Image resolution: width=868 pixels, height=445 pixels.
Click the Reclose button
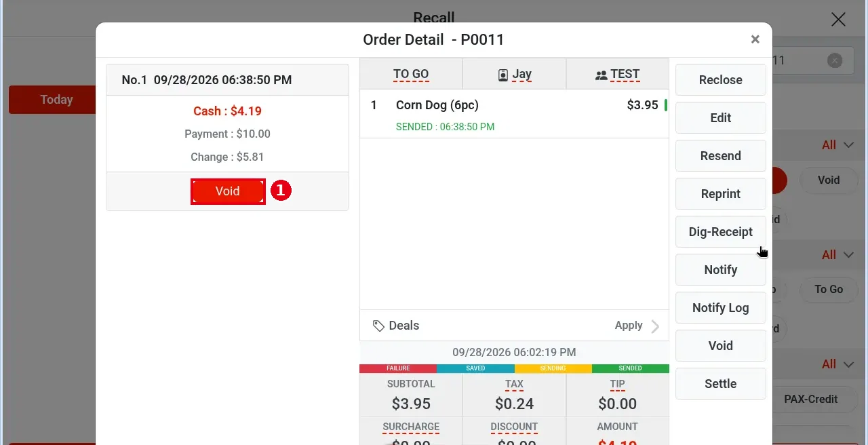click(x=720, y=80)
